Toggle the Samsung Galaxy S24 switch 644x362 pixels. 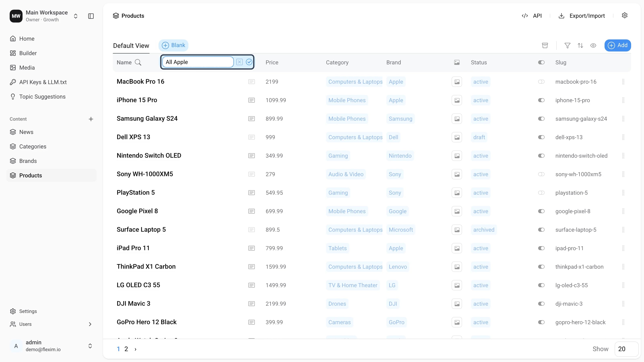coord(541,119)
